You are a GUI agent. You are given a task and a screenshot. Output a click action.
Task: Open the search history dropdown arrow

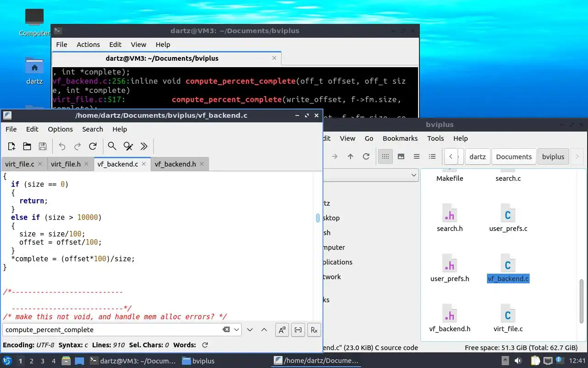[x=237, y=330]
